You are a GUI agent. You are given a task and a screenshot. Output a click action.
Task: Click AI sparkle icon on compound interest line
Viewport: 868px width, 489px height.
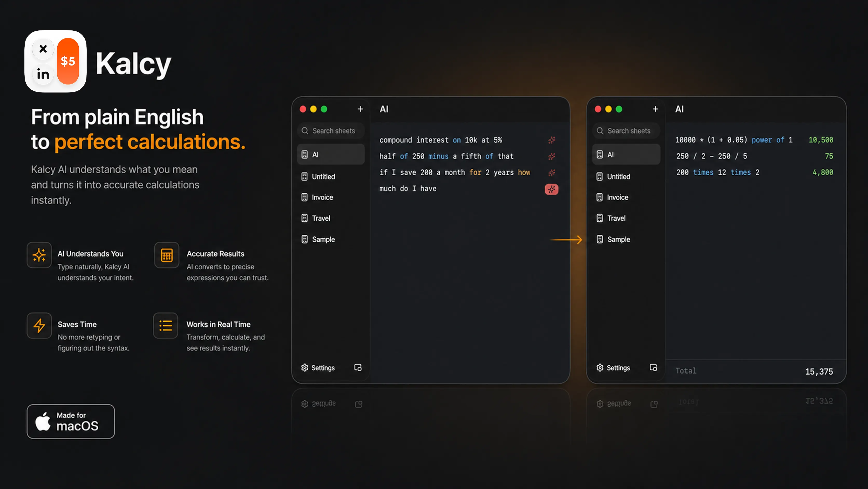552,140
